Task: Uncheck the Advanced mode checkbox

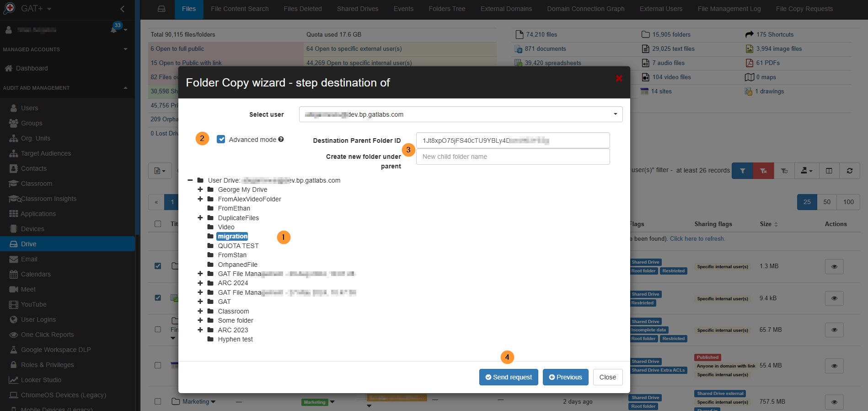Action: pyautogui.click(x=221, y=140)
